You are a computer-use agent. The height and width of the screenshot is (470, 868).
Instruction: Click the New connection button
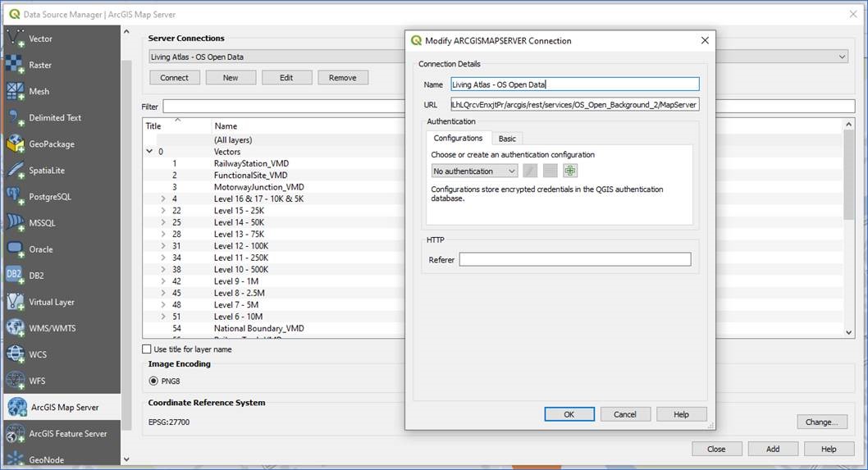tap(231, 77)
